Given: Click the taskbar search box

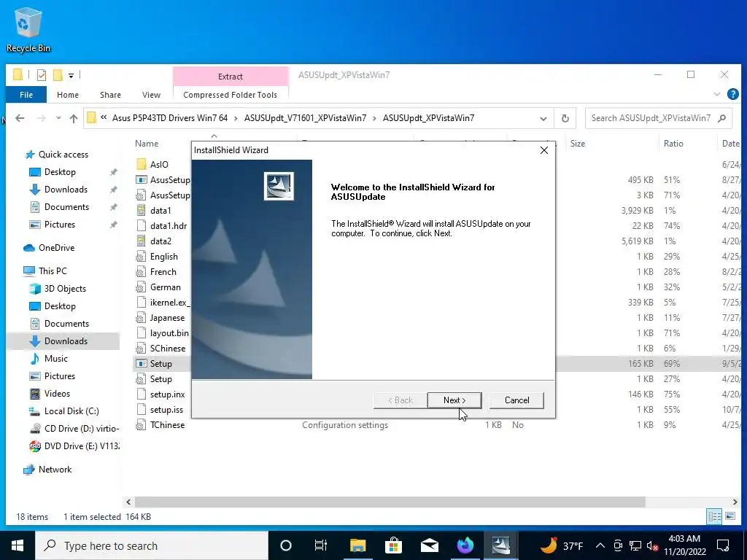Looking at the screenshot, I should point(152,545).
